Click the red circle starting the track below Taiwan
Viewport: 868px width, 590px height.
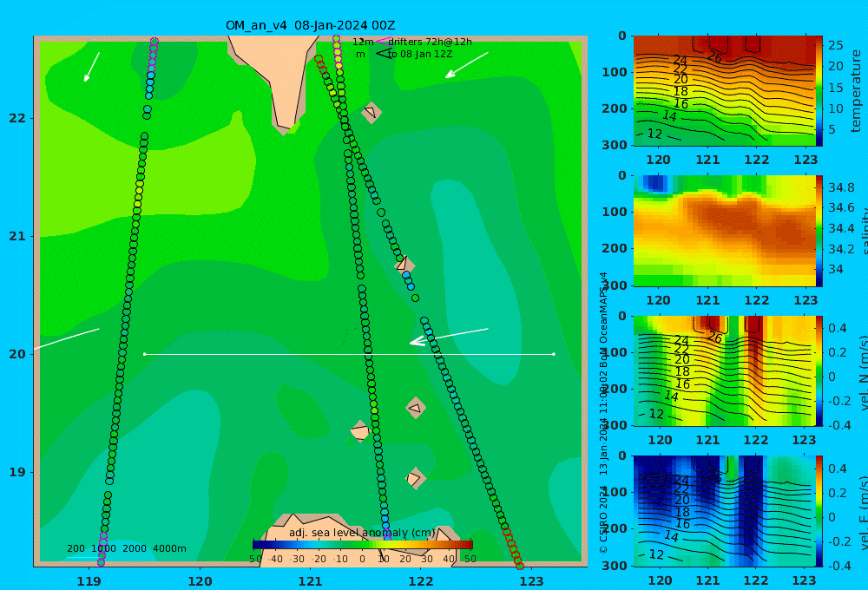[x=319, y=58]
